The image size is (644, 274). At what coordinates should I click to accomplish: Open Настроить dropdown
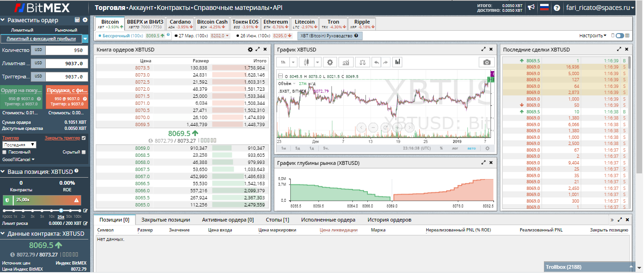pos(593,35)
